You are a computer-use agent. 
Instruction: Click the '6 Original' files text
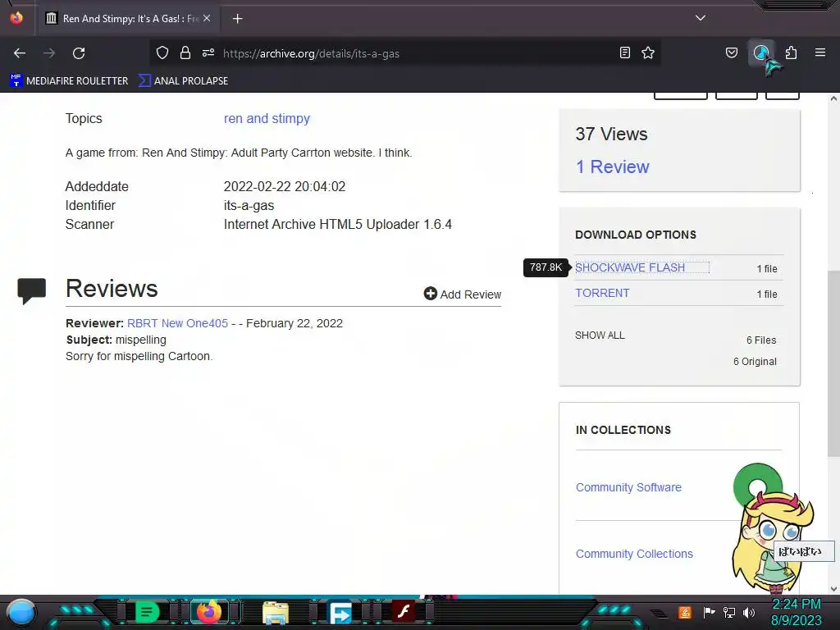pyautogui.click(x=755, y=362)
